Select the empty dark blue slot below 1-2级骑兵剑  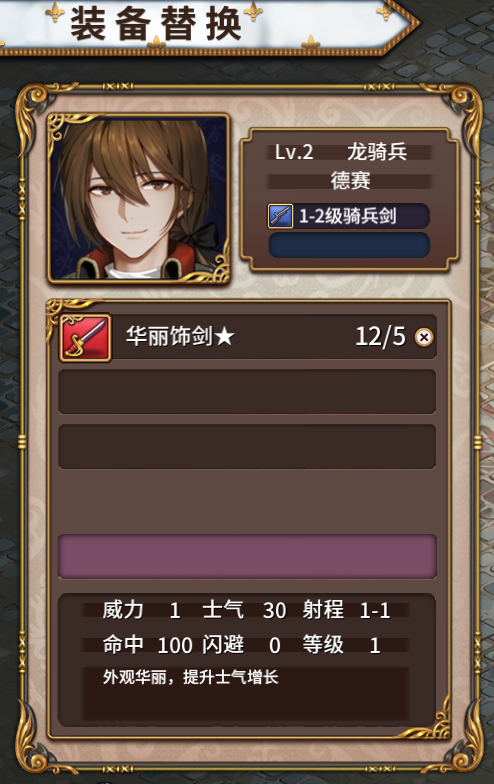coord(349,245)
